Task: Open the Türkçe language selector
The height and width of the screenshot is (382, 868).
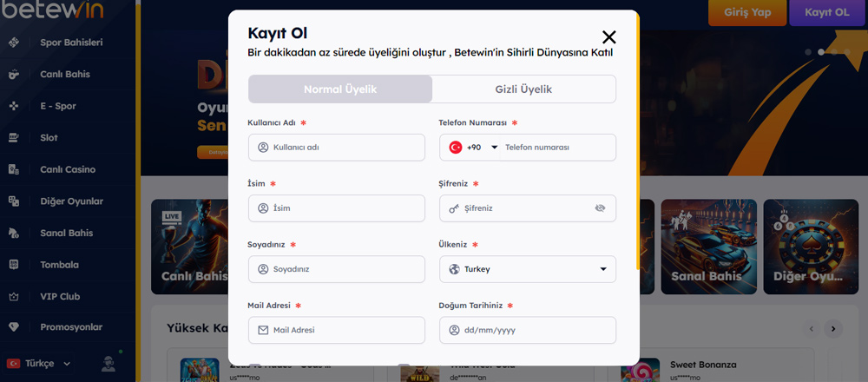Action: pos(39,363)
